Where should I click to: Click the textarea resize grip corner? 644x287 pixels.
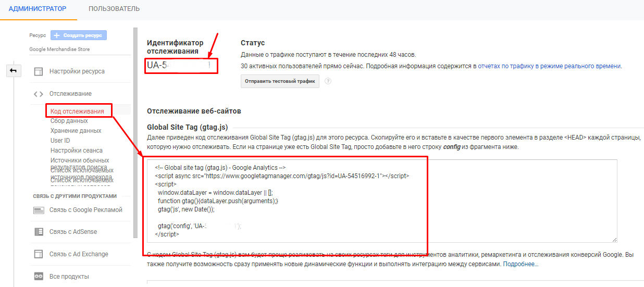(x=614, y=240)
